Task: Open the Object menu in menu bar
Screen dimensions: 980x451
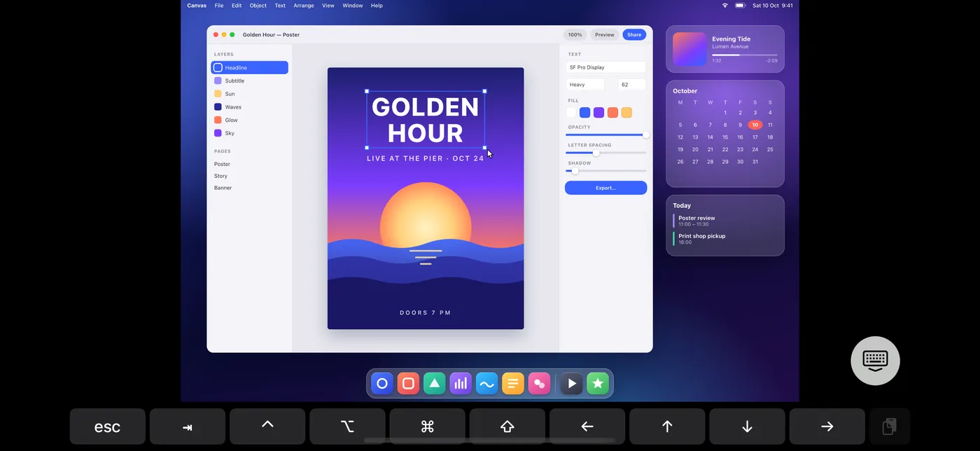Action: point(258,6)
